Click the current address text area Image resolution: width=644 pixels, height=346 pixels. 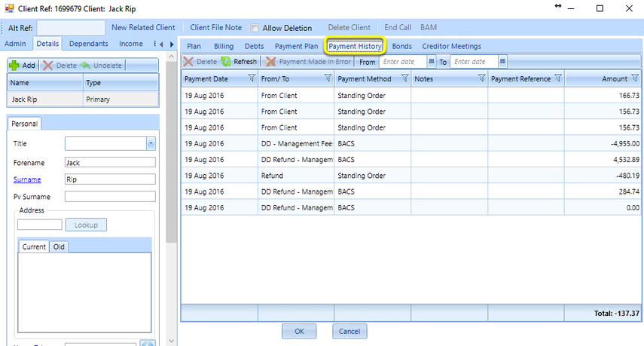(84, 292)
